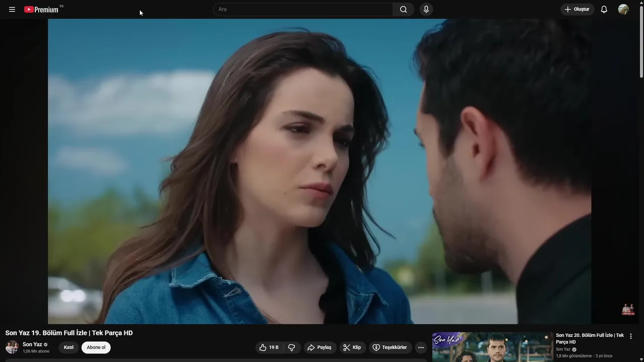
Task: Click the Katıl join button
Action: tap(69, 347)
